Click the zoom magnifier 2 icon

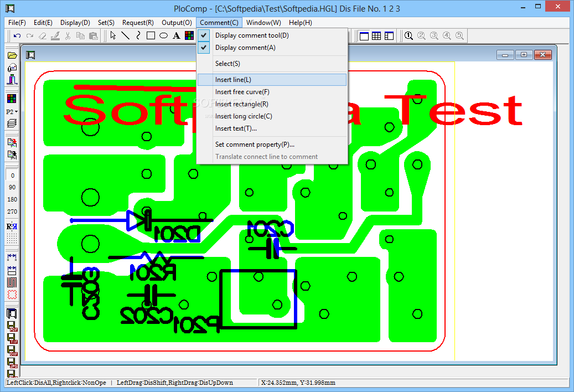[x=421, y=36]
